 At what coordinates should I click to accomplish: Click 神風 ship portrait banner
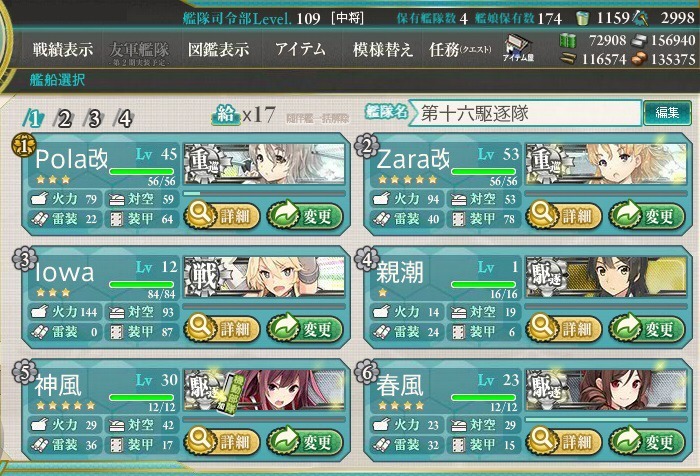click(x=264, y=389)
